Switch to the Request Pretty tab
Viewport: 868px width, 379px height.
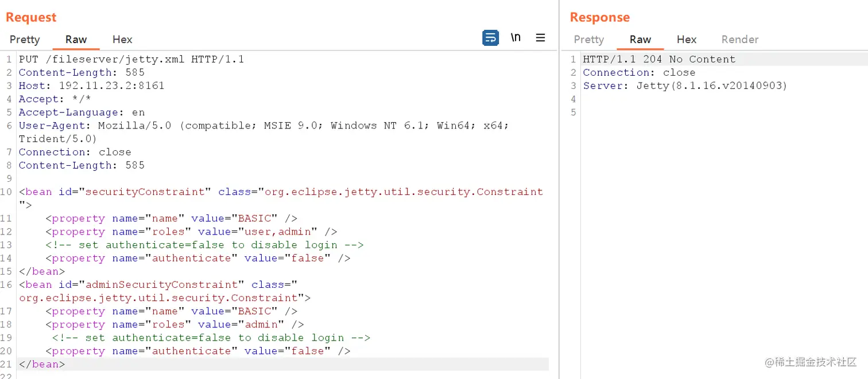click(25, 40)
